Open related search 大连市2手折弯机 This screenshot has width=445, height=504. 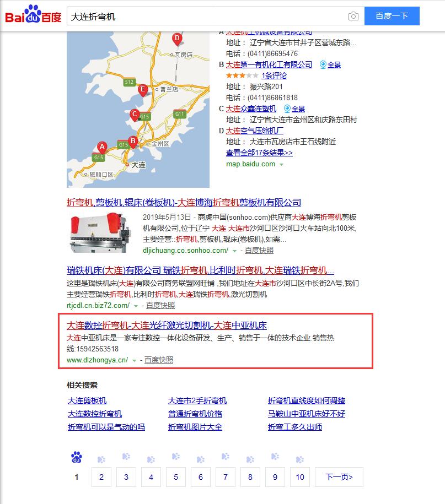click(197, 401)
